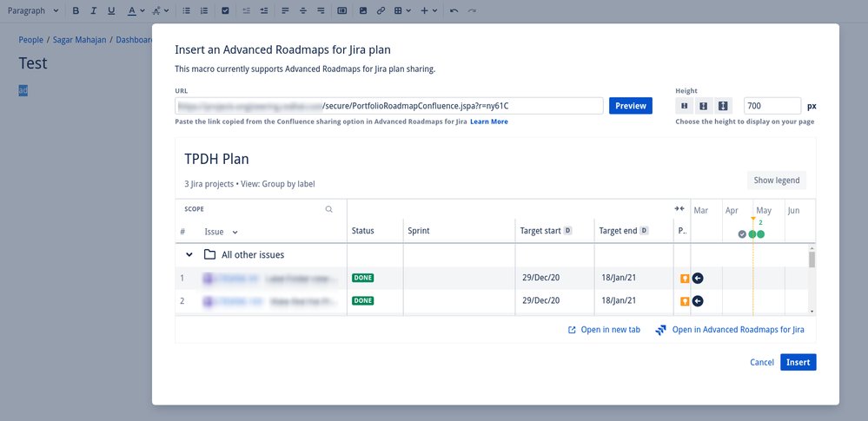Insert a bullet list

point(187,10)
